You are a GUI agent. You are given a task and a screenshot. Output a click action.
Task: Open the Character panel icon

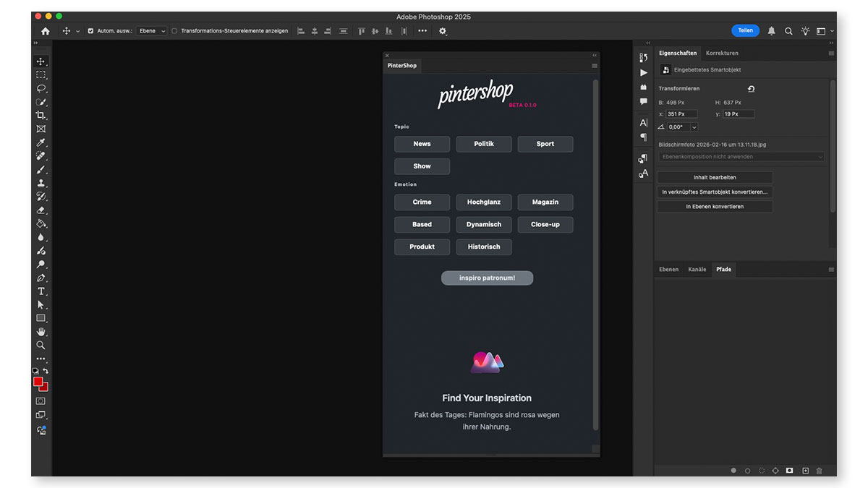tap(643, 123)
